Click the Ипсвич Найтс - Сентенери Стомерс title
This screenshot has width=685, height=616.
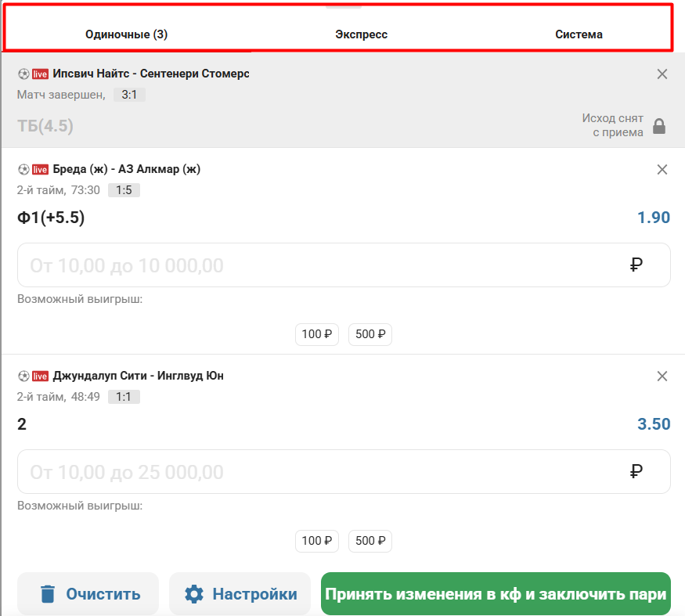[x=151, y=74]
